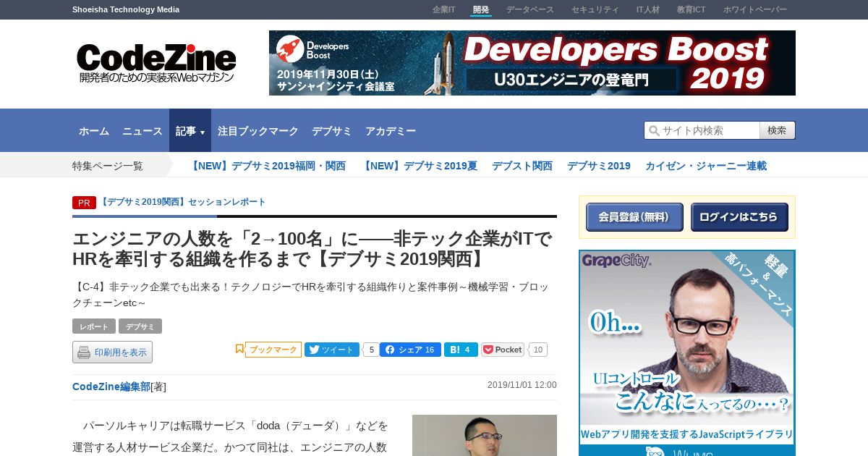Open the CodeZine logo homepage
Image resolution: width=868 pixels, height=456 pixels.
pos(156,63)
